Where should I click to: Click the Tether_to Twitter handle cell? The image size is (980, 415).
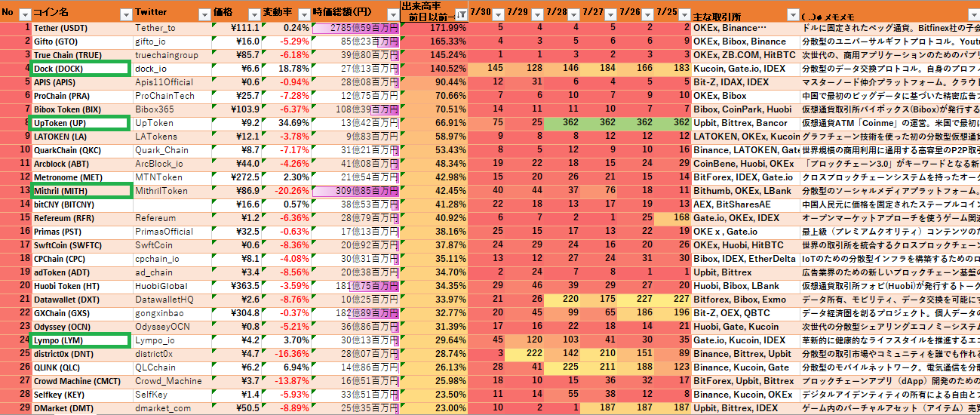coord(172,28)
